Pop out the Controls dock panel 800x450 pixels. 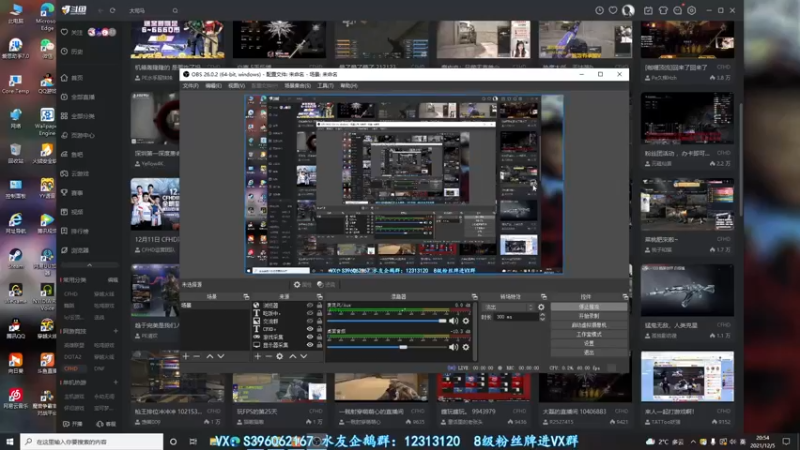625,296
